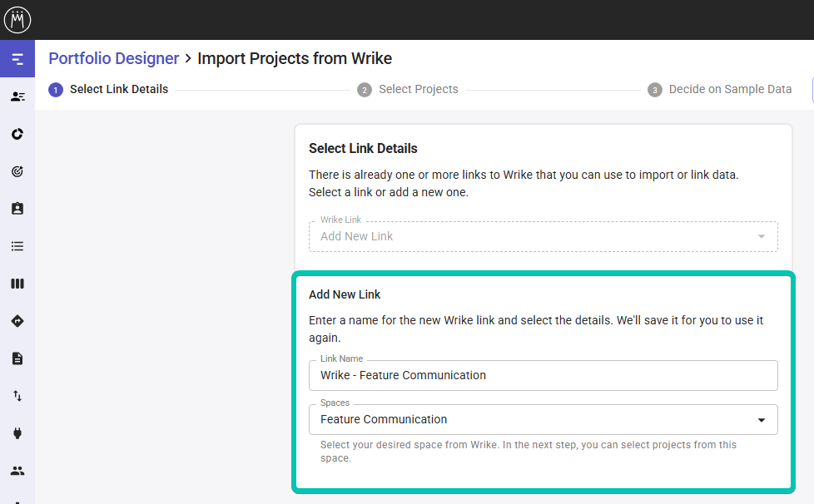Select the person-management icon in the sidebar

click(x=17, y=96)
